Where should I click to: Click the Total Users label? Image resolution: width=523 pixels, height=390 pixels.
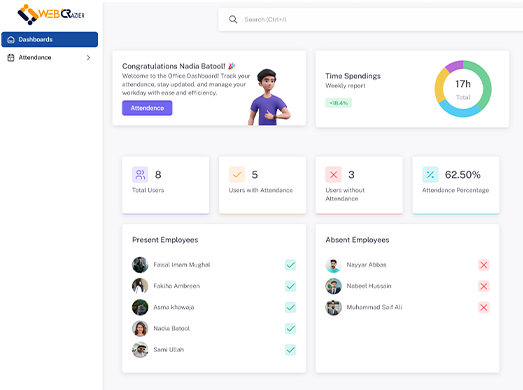[x=148, y=190]
